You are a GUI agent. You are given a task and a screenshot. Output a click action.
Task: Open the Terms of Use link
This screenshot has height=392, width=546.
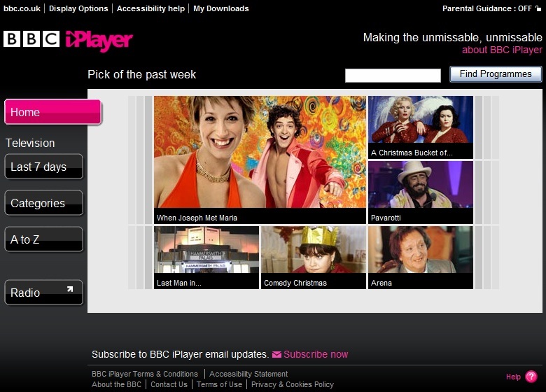(219, 384)
